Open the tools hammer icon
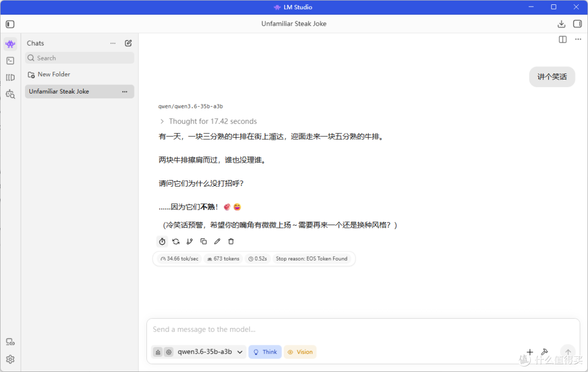The height and width of the screenshot is (372, 588). coord(544,352)
